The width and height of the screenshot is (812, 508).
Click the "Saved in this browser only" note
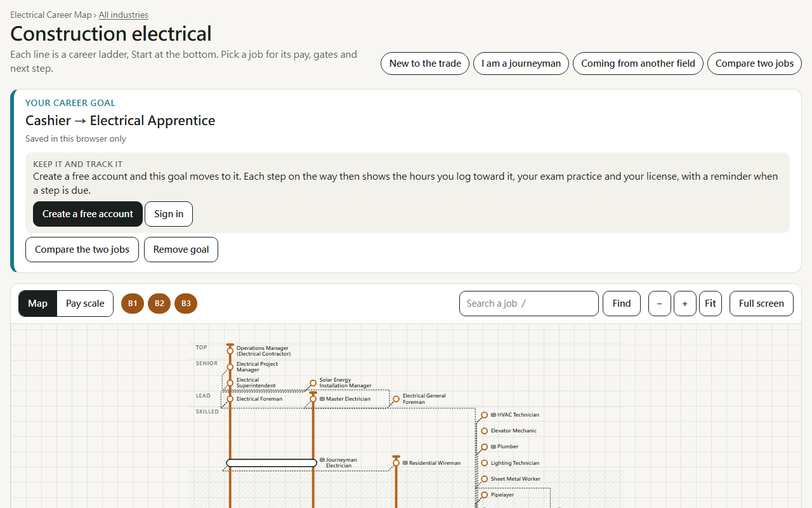75,138
